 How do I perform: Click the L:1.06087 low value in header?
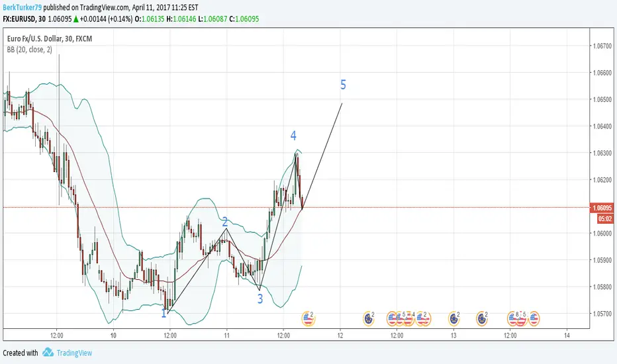pos(213,19)
